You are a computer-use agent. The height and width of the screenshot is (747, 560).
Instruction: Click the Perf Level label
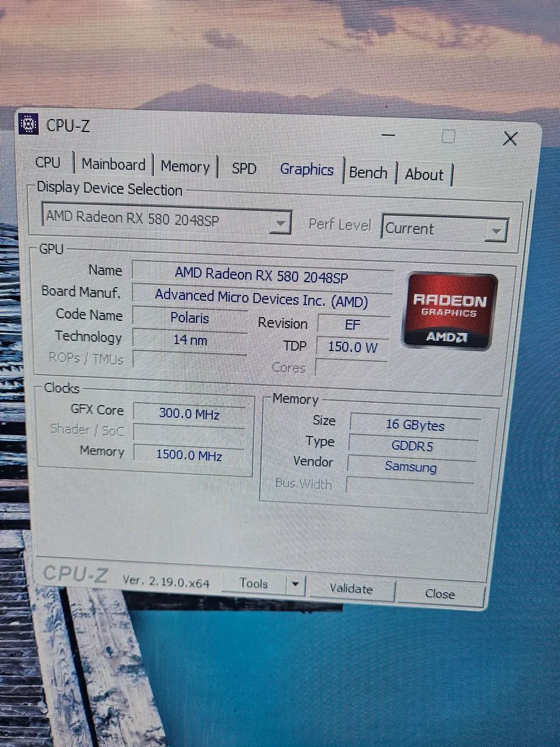339,224
